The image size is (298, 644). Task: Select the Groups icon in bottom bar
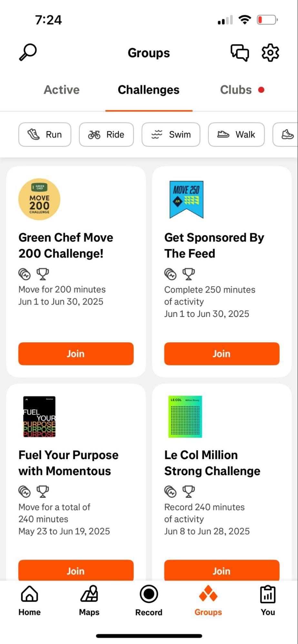point(208,601)
